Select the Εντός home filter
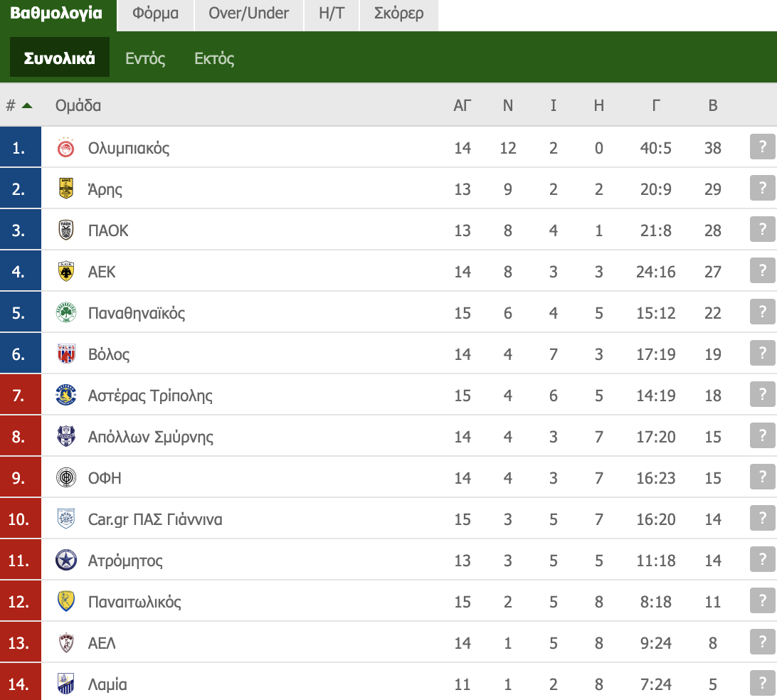This screenshot has height=700, width=777. 145,58
